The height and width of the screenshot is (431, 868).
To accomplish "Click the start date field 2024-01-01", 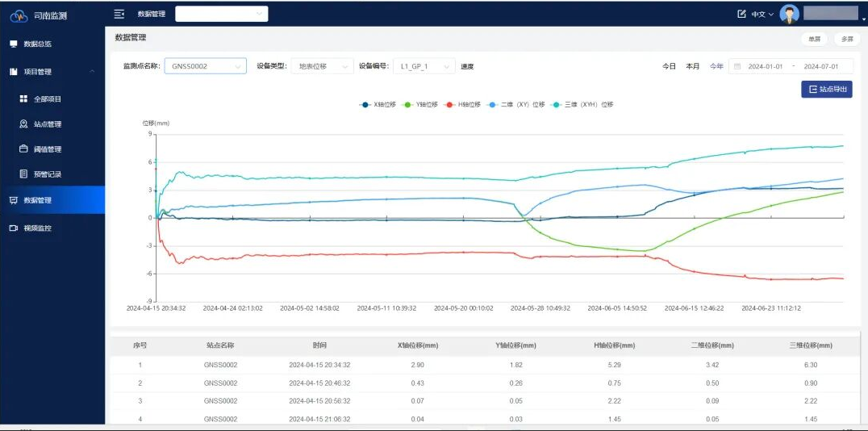I will (765, 66).
